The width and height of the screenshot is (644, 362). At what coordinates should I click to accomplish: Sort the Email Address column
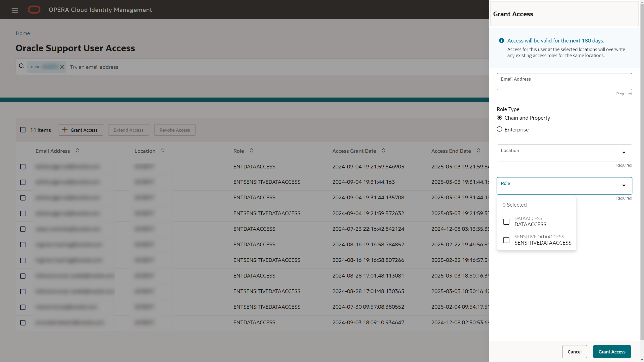77,150
